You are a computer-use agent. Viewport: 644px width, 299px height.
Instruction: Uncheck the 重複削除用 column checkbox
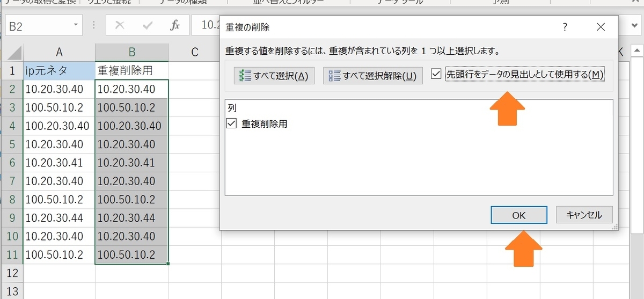point(232,123)
